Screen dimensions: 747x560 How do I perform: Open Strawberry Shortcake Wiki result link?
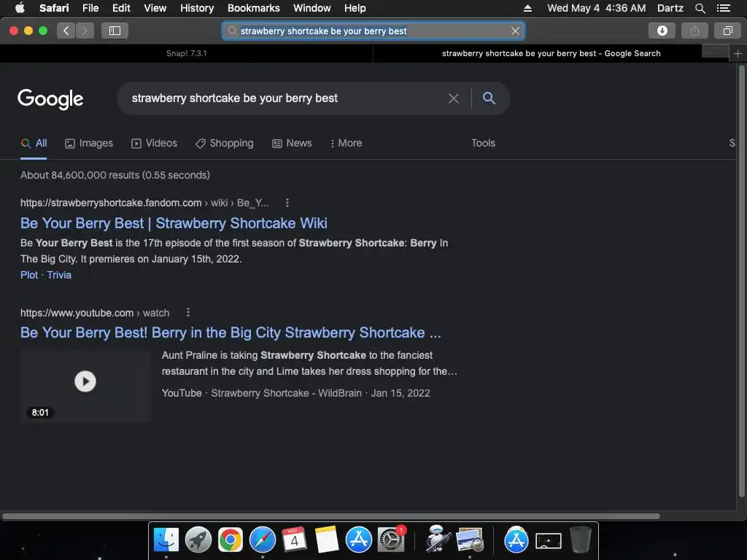tap(174, 223)
